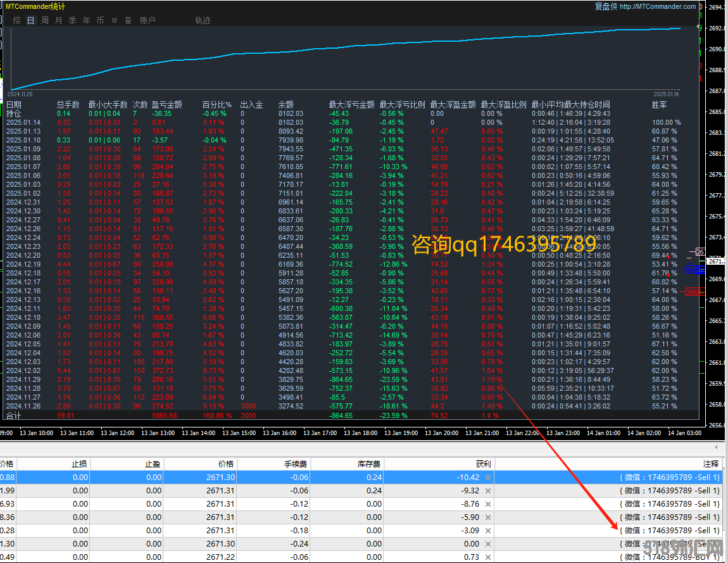Open the MTCommander.com website link
728x563 pixels.
coord(658,6)
